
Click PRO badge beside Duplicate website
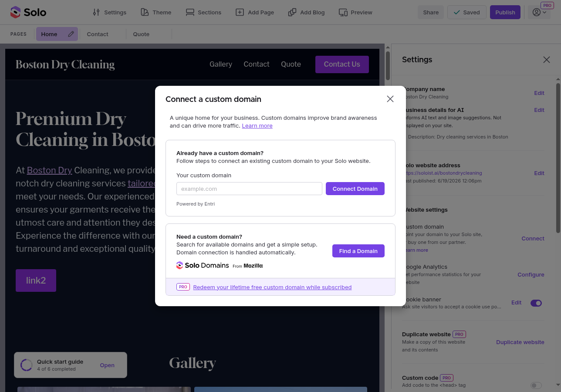pyautogui.click(x=460, y=334)
